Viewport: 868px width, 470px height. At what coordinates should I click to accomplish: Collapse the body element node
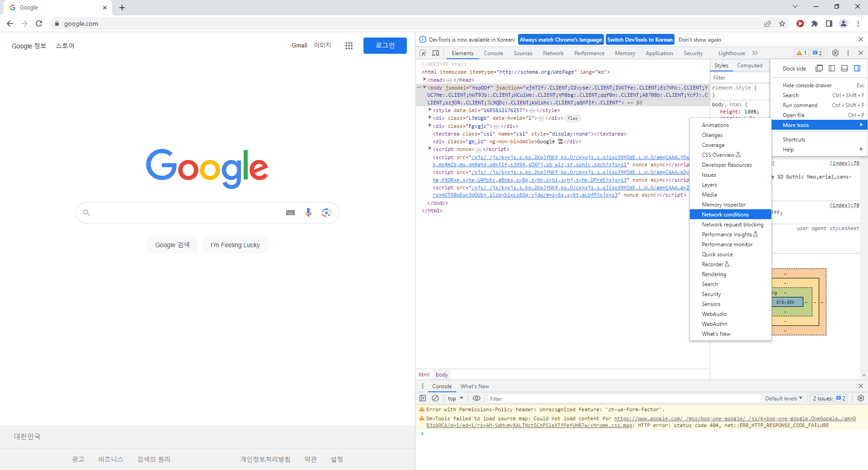(x=425, y=87)
